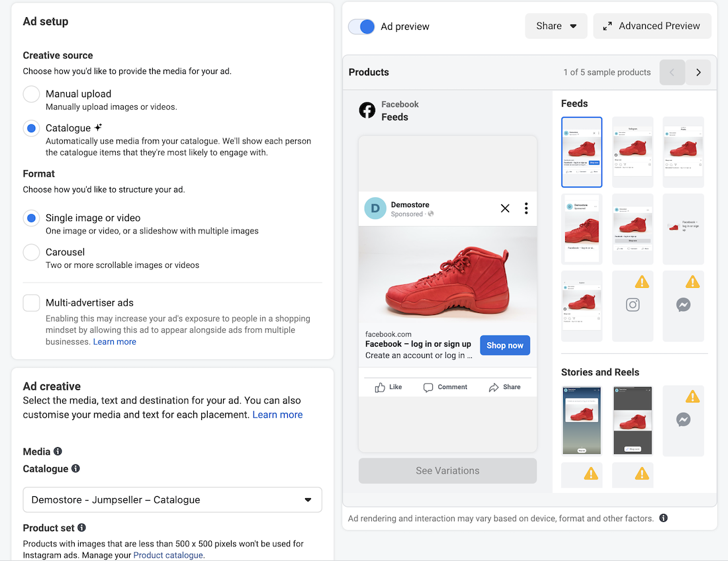Viewport: 728px width, 561px height.
Task: Click the See Variations button
Action: [x=447, y=470]
